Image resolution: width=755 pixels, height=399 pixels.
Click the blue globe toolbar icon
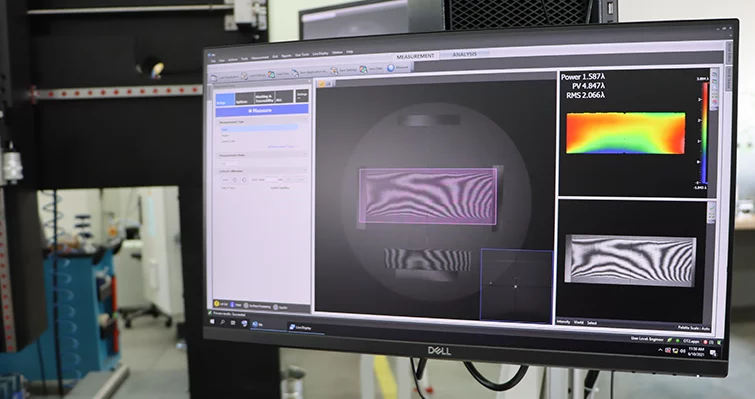coord(391,68)
